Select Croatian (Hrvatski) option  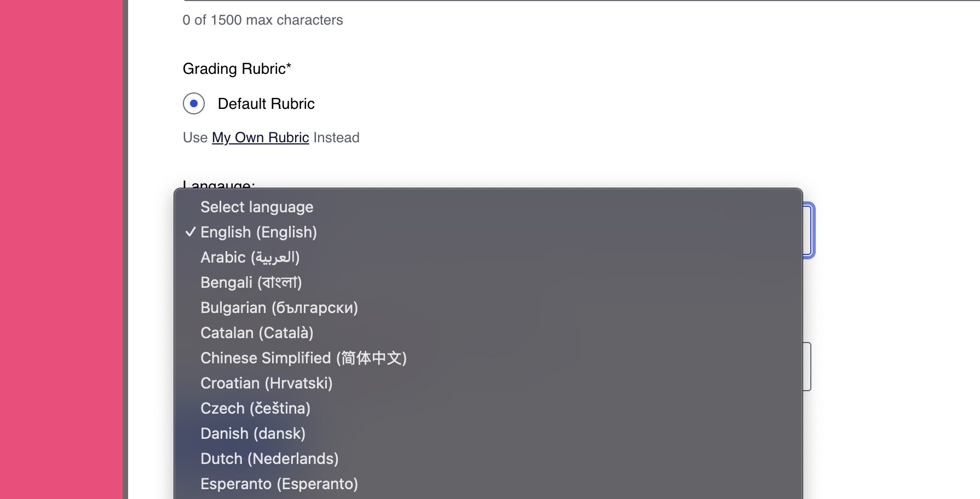pyautogui.click(x=266, y=383)
